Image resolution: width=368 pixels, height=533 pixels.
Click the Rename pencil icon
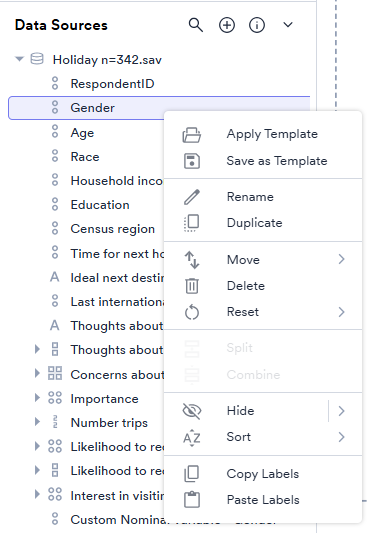pos(192,197)
